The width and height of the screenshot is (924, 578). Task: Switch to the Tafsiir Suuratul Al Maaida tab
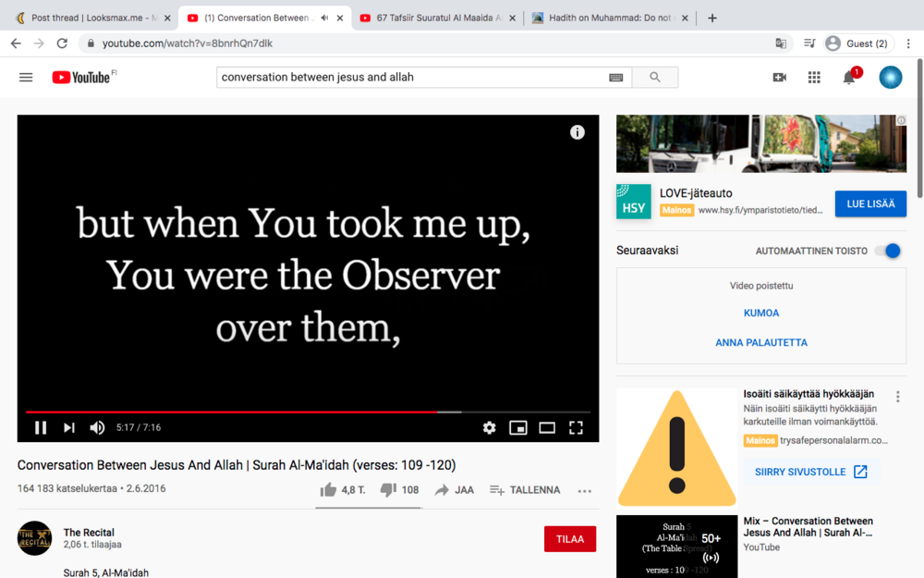click(436, 18)
